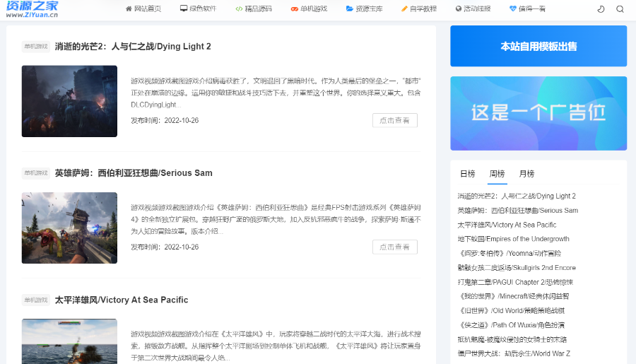Click the Victory At Sea Pacific description excerpt
This screenshot has height=364, width=636.
point(276,346)
